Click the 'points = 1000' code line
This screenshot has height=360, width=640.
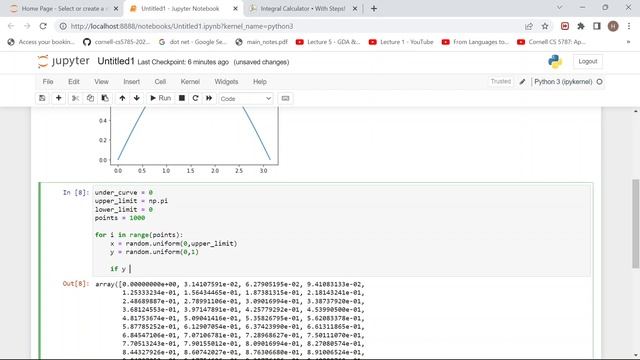(x=120, y=218)
